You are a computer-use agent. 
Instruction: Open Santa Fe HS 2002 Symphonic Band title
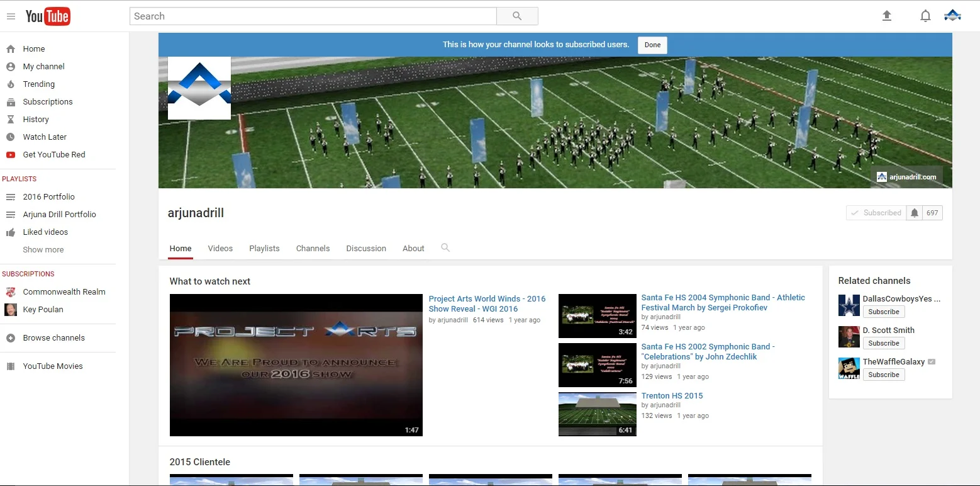point(708,351)
